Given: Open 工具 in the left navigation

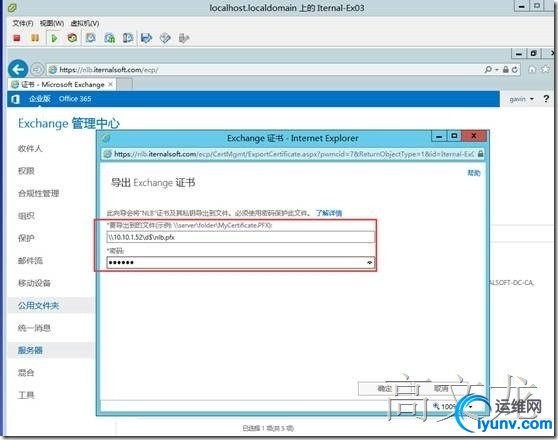Looking at the screenshot, I should [26, 395].
